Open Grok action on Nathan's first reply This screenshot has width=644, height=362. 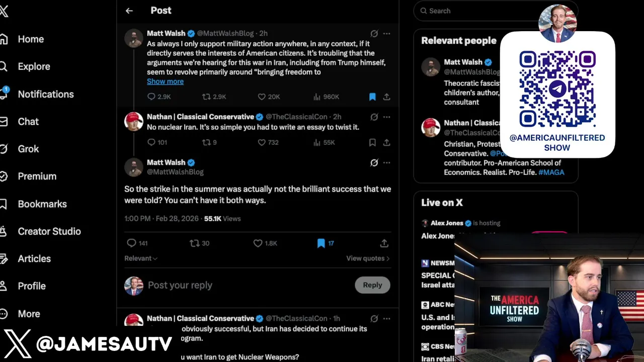click(x=374, y=117)
